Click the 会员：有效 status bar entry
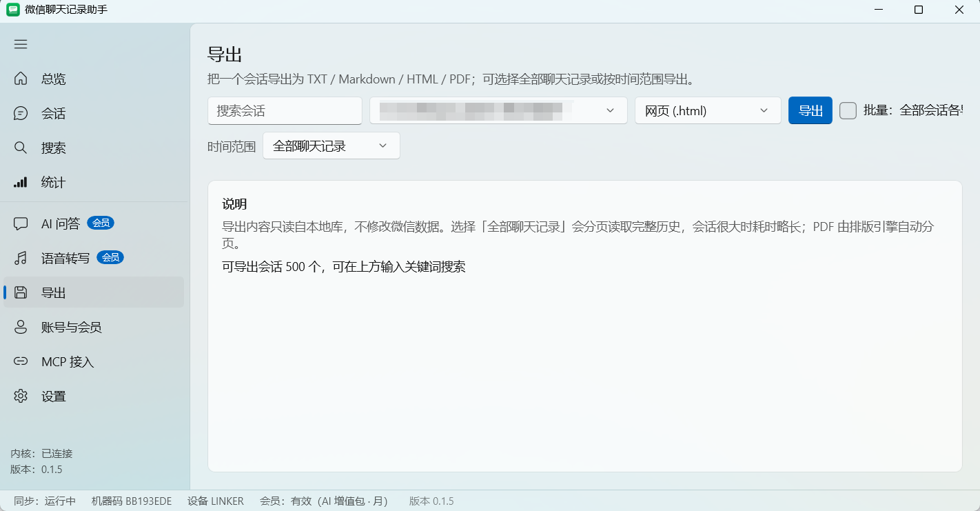980x511 pixels. [324, 501]
